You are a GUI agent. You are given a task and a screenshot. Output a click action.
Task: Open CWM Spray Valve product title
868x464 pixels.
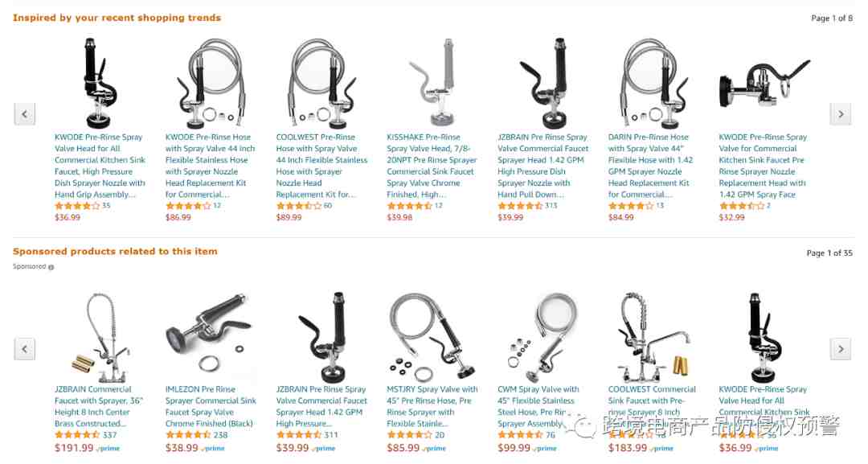(538, 406)
